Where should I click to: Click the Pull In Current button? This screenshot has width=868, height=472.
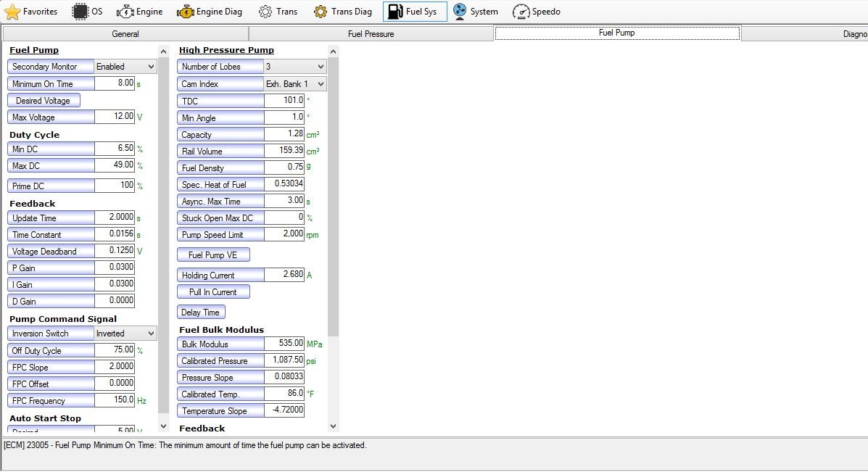(213, 292)
